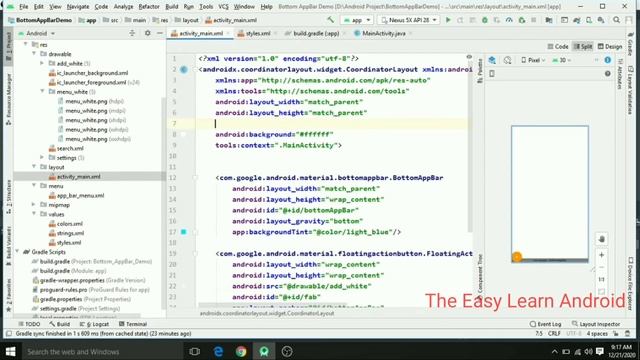
Task: Switch to styles.xml tab
Action: [x=257, y=33]
